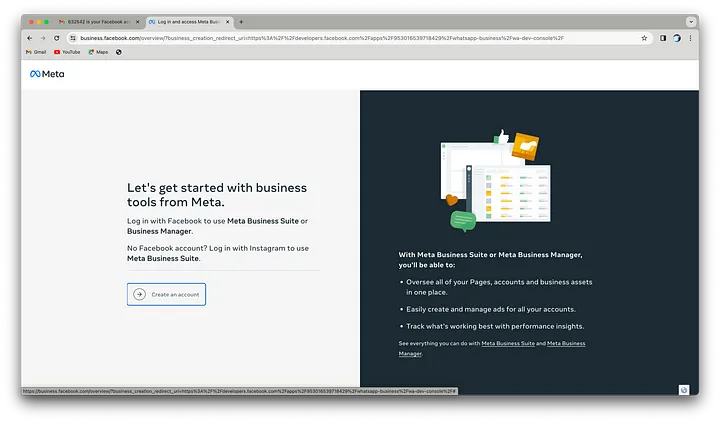Click the circled arrow in the Create an account button

pyautogui.click(x=140, y=294)
